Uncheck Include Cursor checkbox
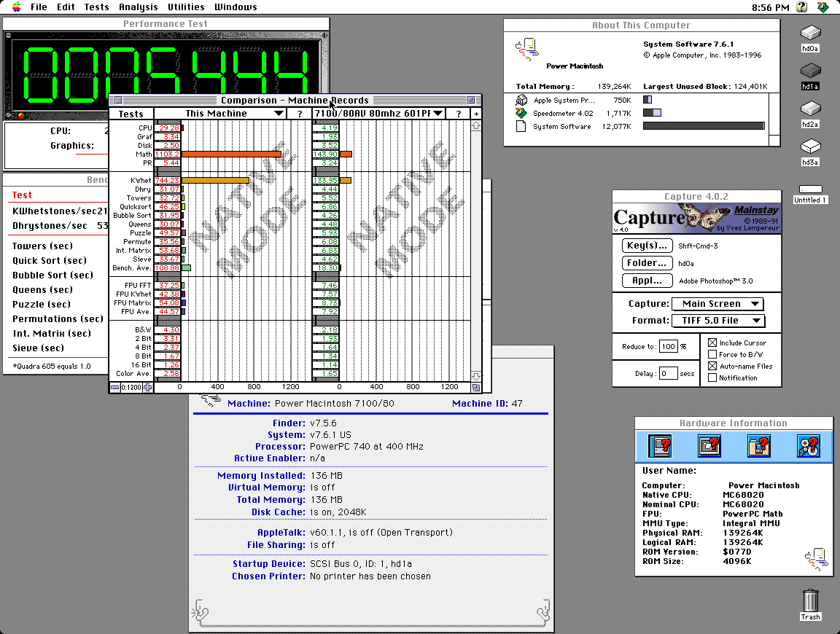The width and height of the screenshot is (840, 634). point(712,343)
